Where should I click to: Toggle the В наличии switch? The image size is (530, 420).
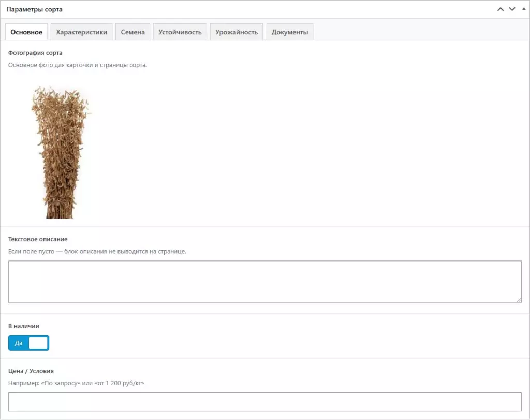click(x=29, y=343)
